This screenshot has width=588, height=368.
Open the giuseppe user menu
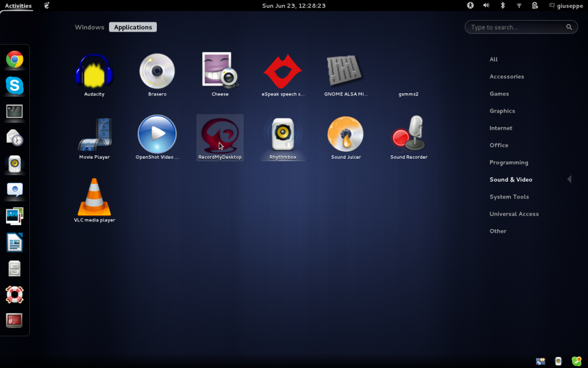point(566,6)
